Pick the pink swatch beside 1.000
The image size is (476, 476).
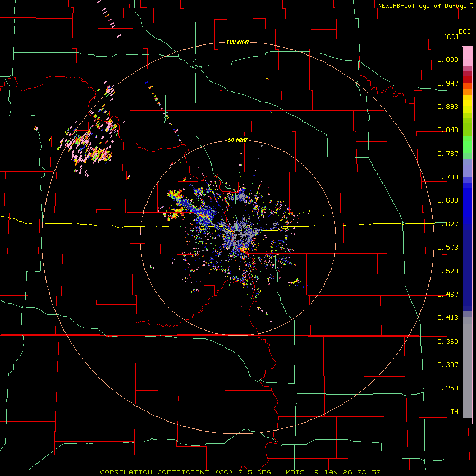click(467, 57)
